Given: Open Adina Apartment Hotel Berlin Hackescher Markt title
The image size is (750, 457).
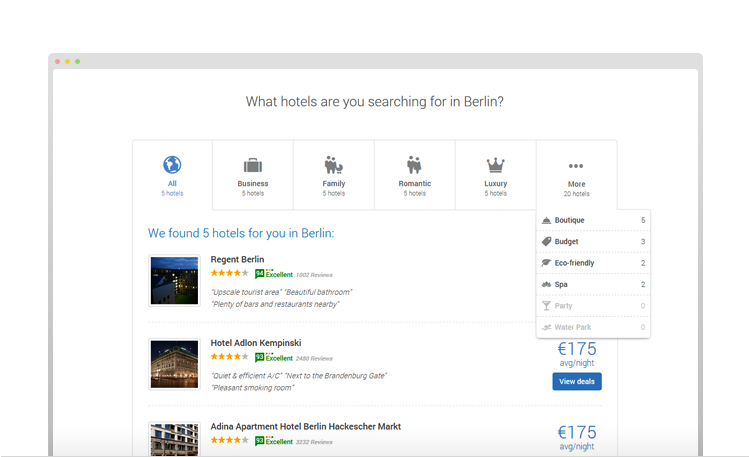Looking at the screenshot, I should click(x=306, y=426).
